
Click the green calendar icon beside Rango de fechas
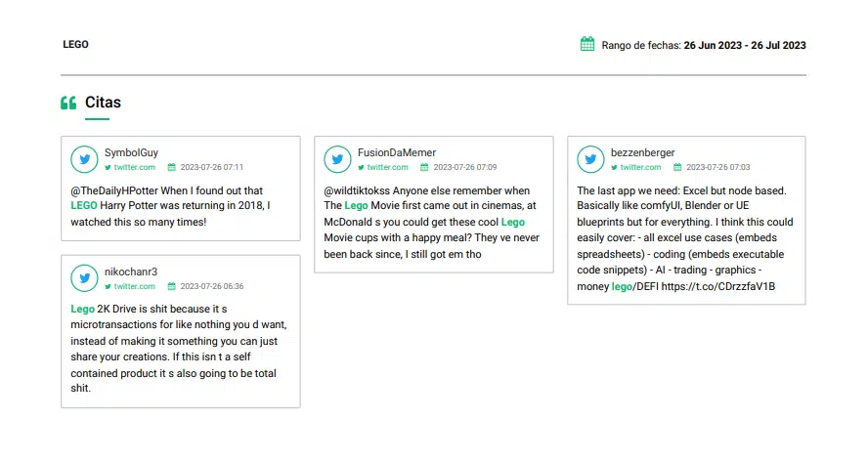coord(587,44)
